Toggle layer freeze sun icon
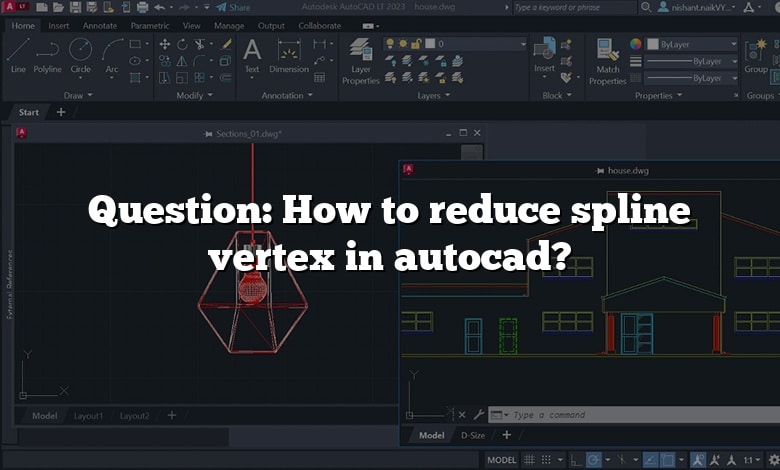This screenshot has height=470, width=780. point(403,44)
